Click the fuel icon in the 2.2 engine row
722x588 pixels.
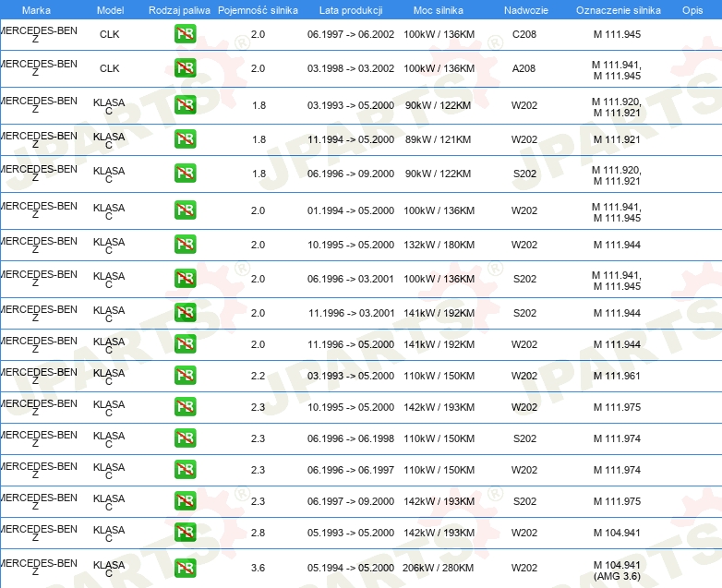click(185, 376)
